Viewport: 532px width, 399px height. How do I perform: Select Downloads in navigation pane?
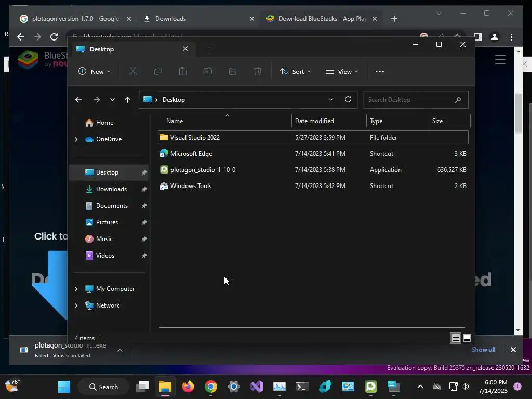click(x=111, y=189)
